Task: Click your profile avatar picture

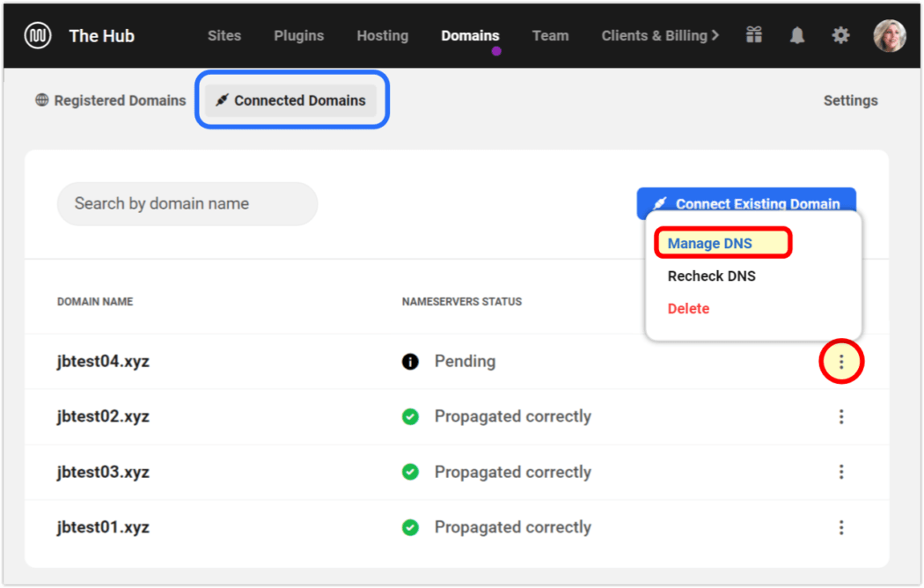Action: tap(890, 35)
